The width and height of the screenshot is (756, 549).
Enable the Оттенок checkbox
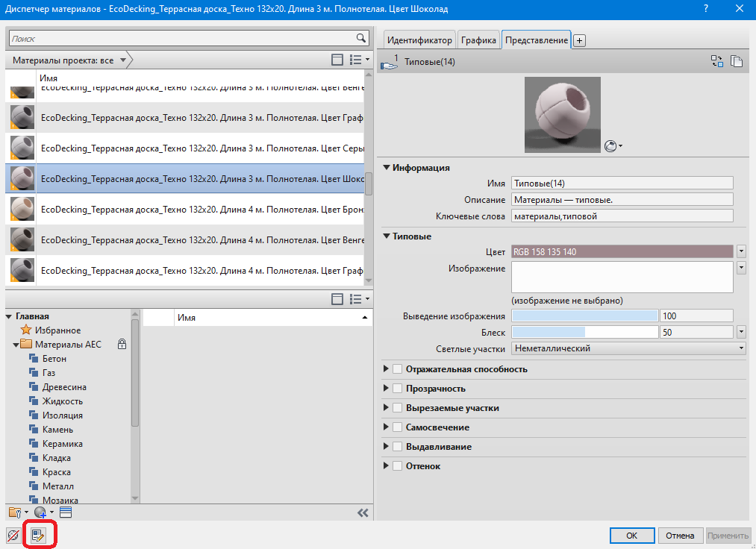pyautogui.click(x=397, y=465)
